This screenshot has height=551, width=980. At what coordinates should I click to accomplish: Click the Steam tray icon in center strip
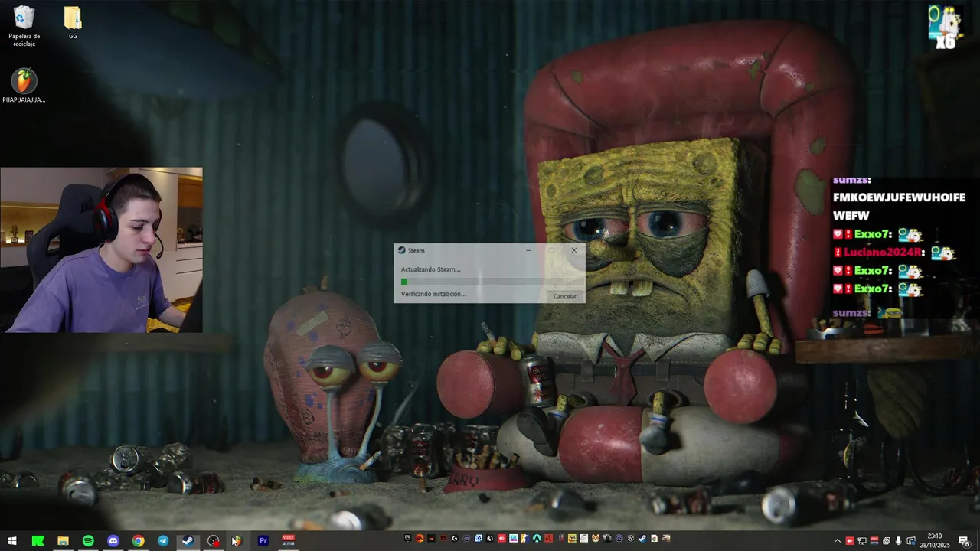click(x=642, y=539)
